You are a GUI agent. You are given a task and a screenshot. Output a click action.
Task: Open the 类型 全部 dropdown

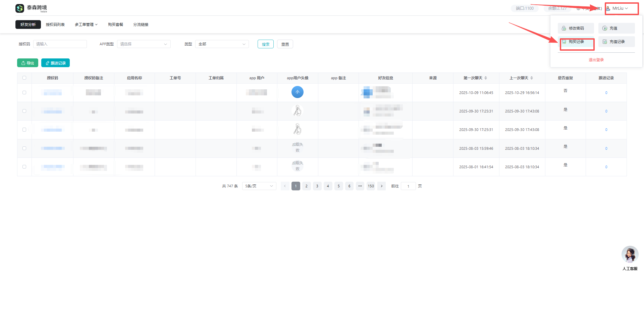[x=222, y=44]
